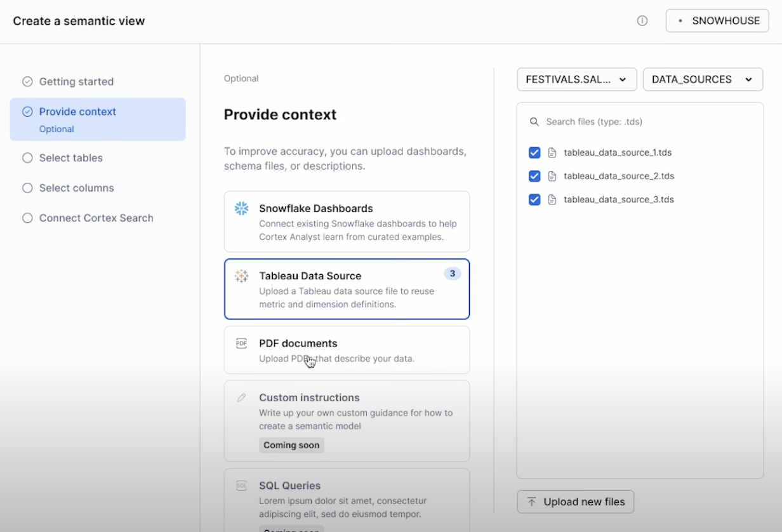
Task: Click the Coming soon tag under Custom instructions
Action: [x=291, y=445]
